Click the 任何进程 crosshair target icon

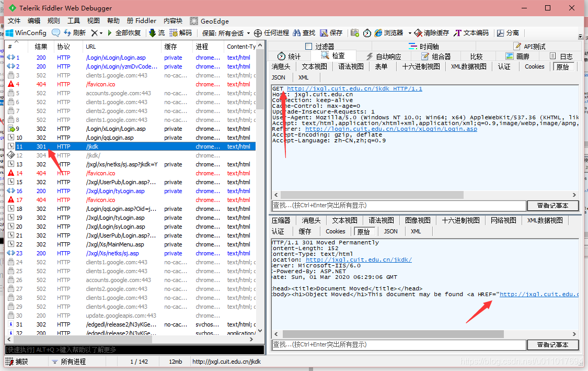258,33
